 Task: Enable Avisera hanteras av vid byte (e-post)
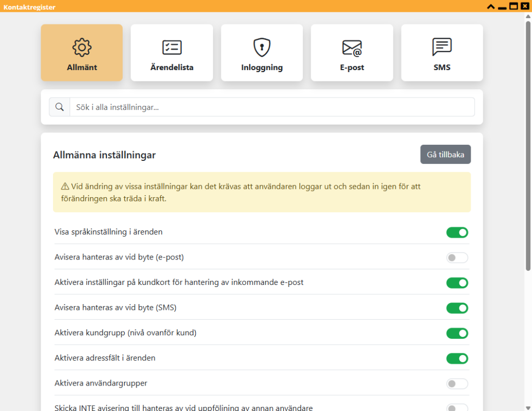[x=457, y=257]
